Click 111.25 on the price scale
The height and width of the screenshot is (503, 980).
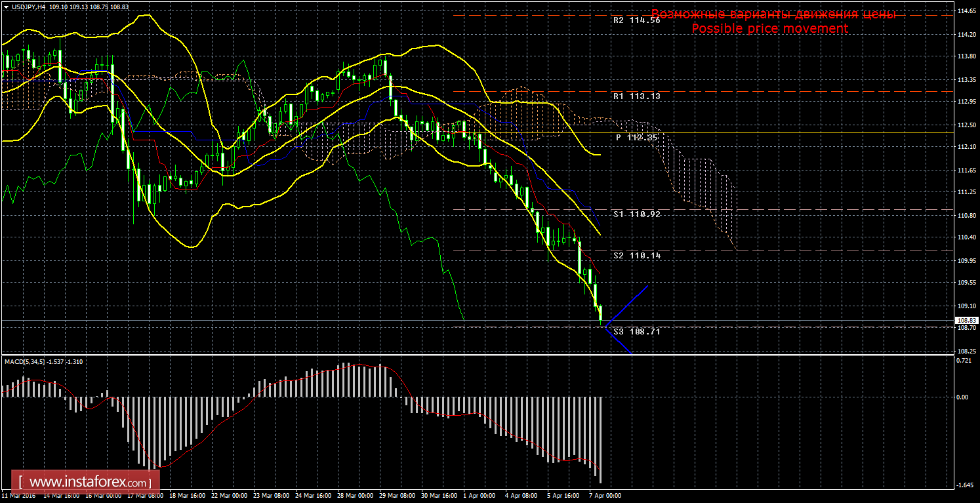(x=966, y=192)
